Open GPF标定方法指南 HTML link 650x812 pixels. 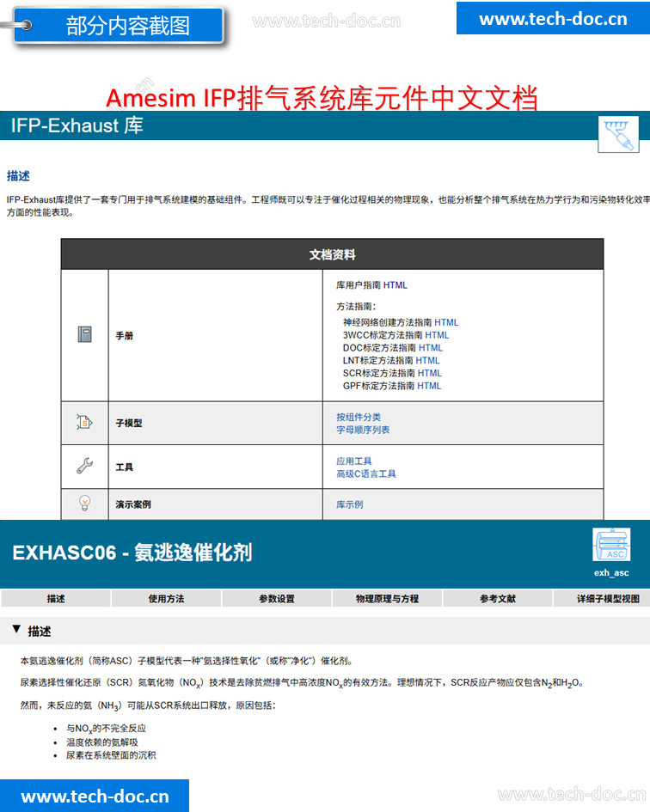[429, 386]
